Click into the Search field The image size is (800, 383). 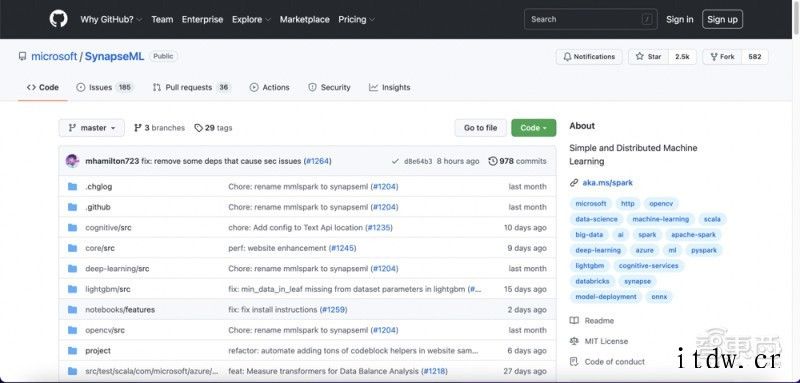591,19
